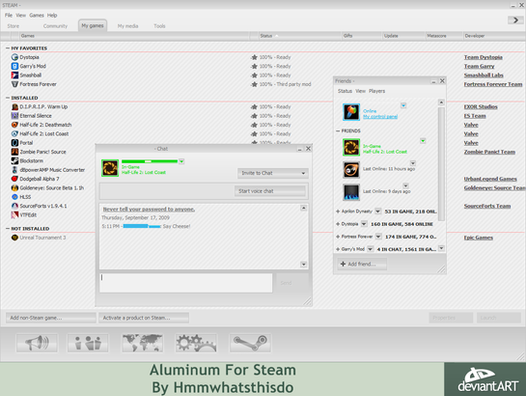Open the Team Dystopia developer link
This screenshot has width=526, height=396.
coord(483,57)
